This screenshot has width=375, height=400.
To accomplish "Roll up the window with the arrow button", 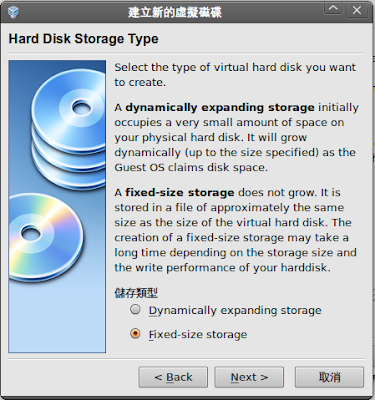I will pos(333,9).
